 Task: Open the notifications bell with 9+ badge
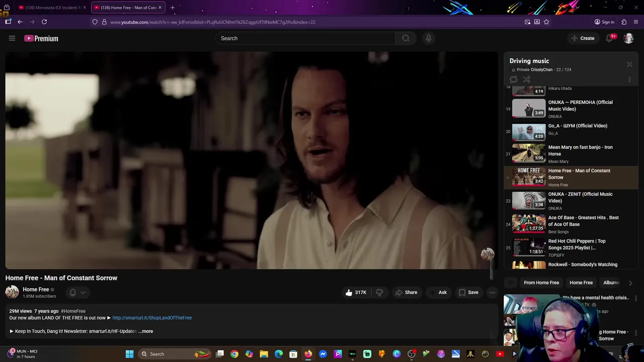tap(610, 38)
